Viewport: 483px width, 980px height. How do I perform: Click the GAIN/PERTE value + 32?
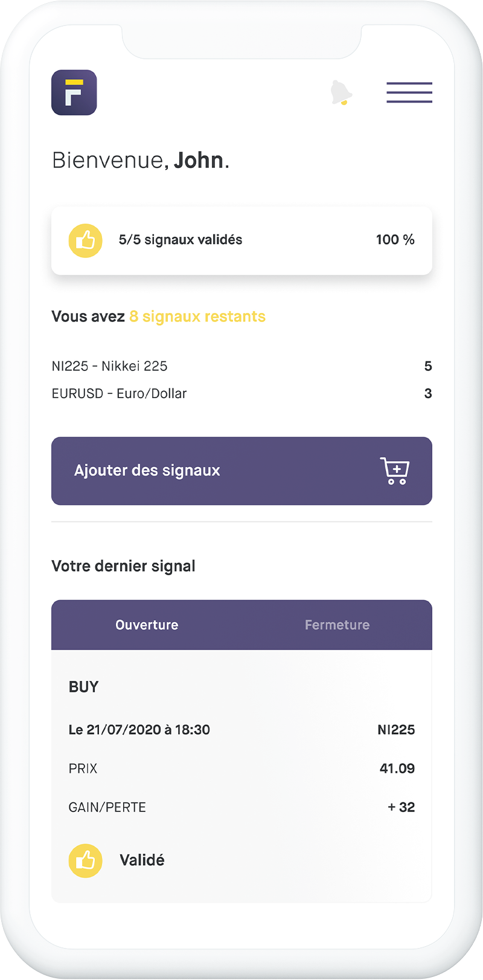(401, 807)
